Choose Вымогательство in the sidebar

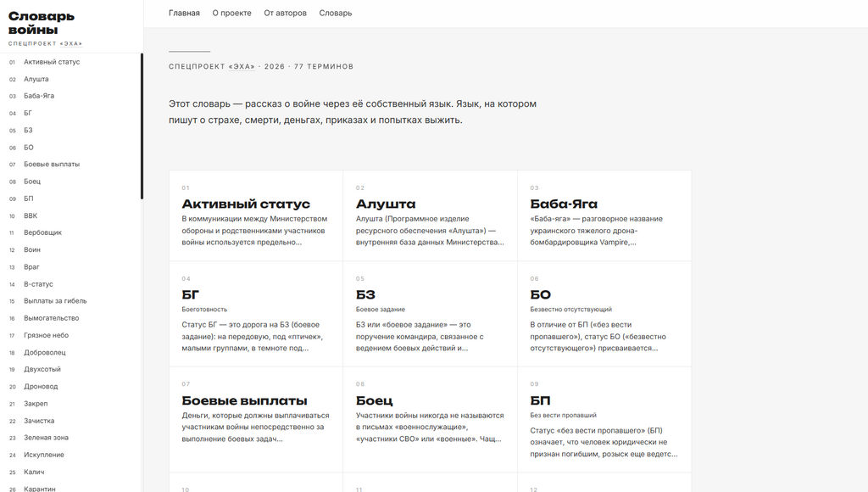52,318
